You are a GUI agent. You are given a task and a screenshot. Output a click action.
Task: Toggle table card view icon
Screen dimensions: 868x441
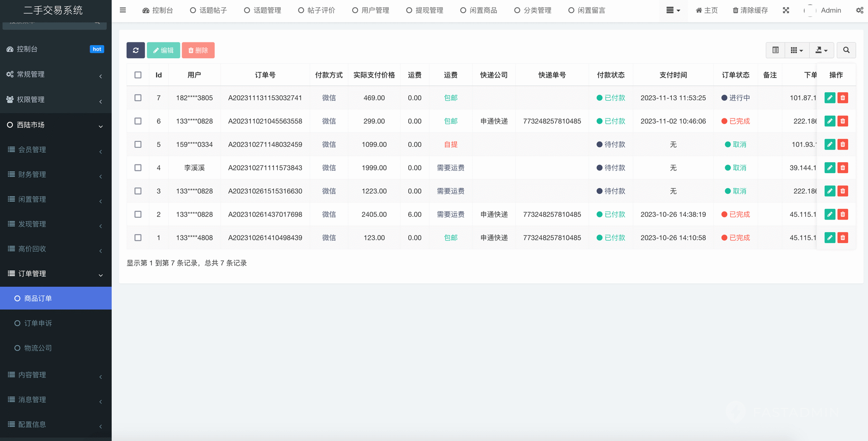775,50
